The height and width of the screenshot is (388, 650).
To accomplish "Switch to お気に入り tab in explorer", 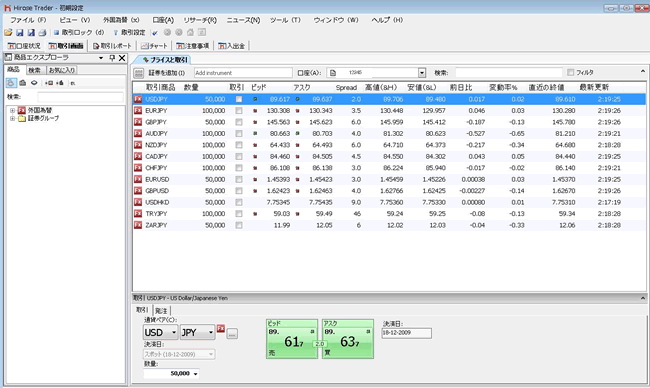I will tap(62, 70).
